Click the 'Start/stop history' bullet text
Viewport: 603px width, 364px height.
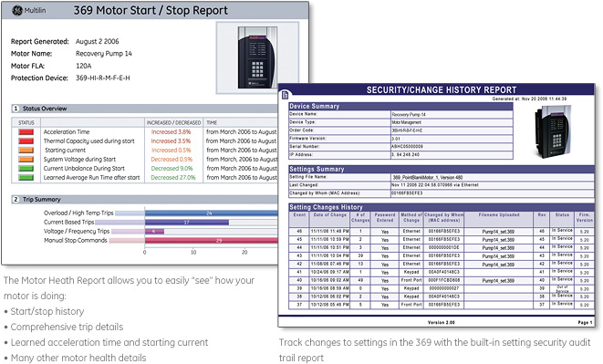point(47,311)
